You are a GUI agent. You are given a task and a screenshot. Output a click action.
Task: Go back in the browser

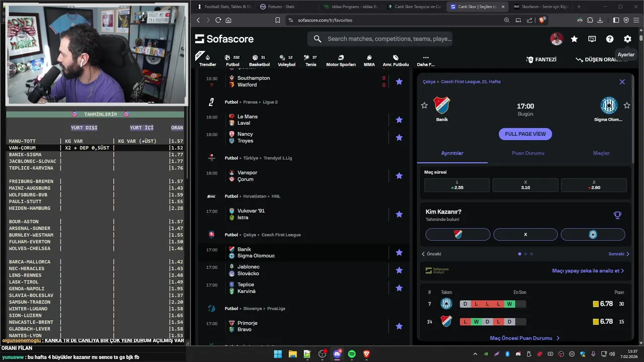pos(198,20)
